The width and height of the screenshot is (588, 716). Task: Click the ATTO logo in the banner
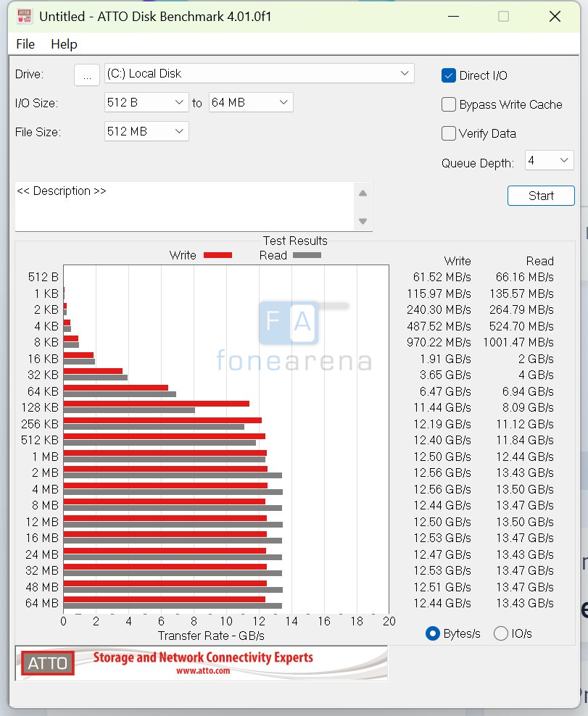coord(48,662)
